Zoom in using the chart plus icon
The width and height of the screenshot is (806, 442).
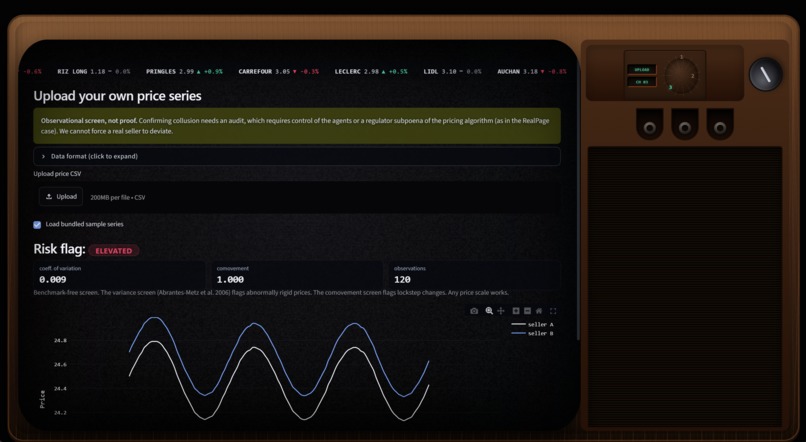point(516,311)
